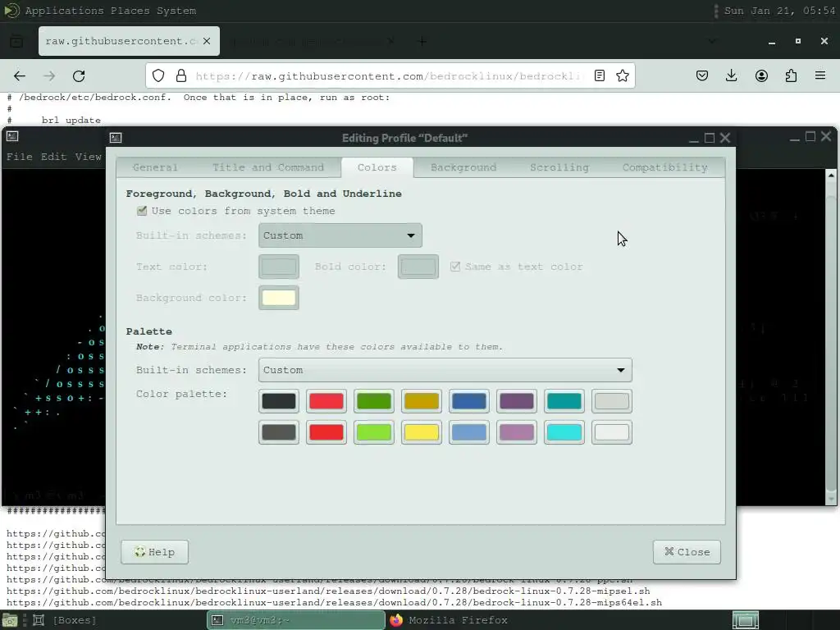Expand the foreground Built-in schemes dropdown
The image size is (840, 630).
click(340, 235)
